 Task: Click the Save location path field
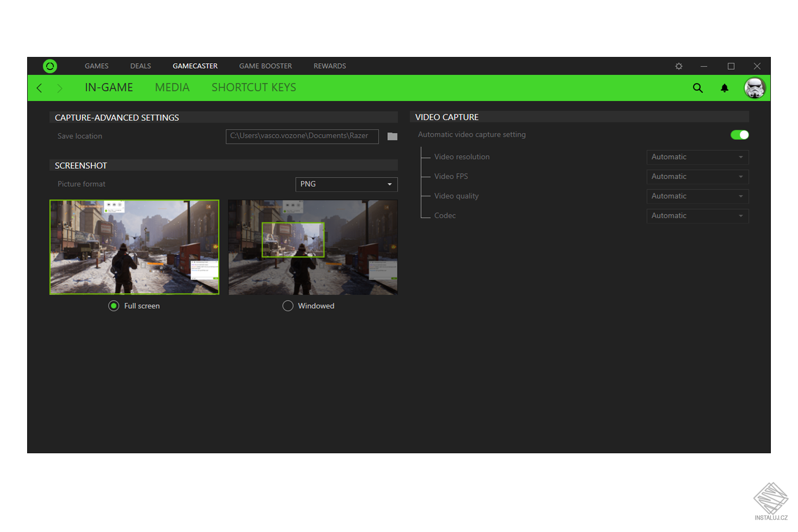[x=302, y=136]
